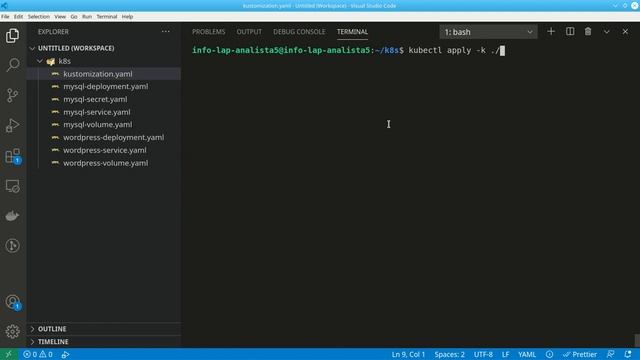Change end of line sequence LF
Screen dimensions: 640x360
(x=505, y=354)
